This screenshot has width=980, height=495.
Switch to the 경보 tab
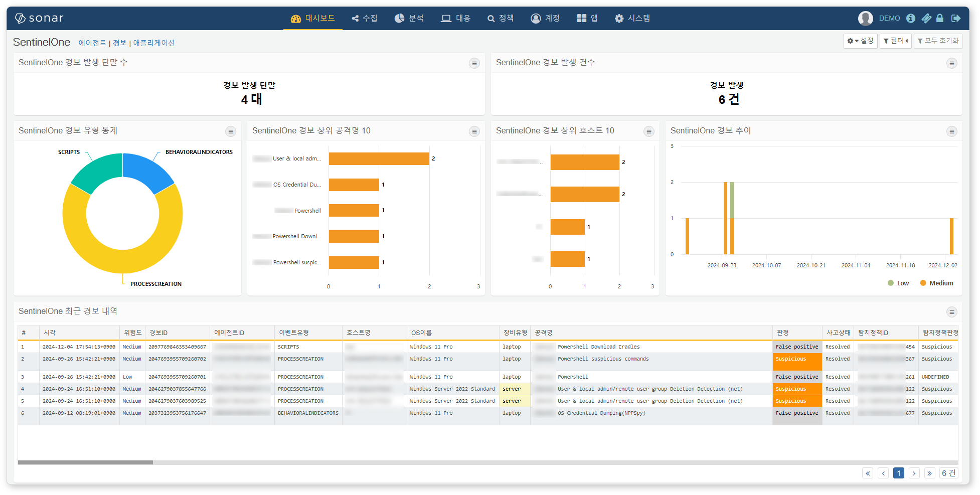(x=119, y=43)
